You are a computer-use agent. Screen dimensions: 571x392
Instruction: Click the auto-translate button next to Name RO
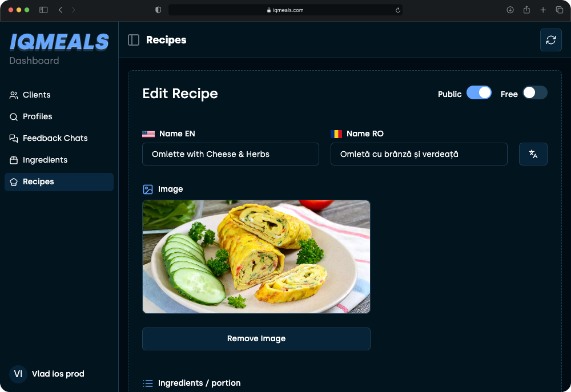(533, 154)
